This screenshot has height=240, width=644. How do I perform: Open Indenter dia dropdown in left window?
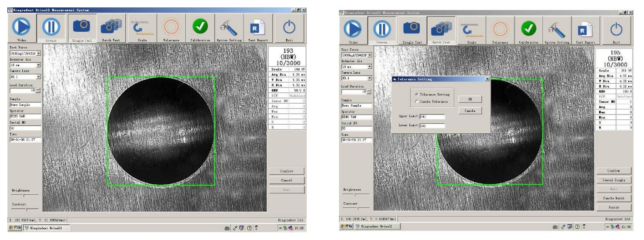[x=39, y=65]
